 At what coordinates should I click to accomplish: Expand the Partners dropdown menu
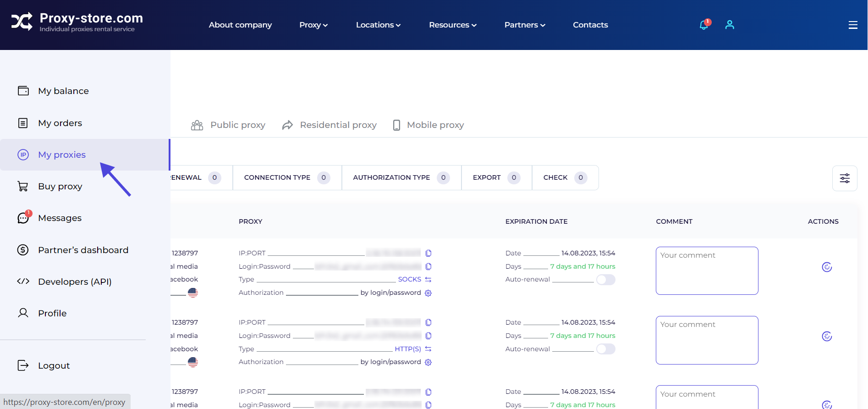coord(525,25)
